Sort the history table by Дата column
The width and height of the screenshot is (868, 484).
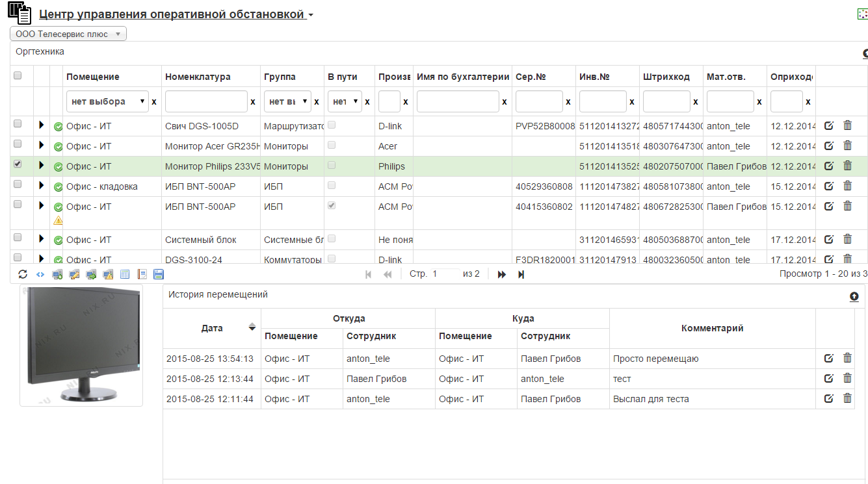click(x=212, y=328)
